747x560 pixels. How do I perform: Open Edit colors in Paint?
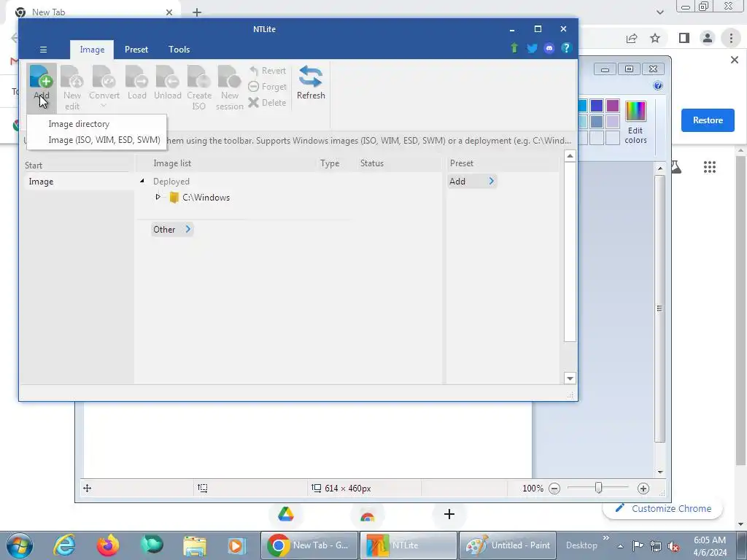pyautogui.click(x=635, y=122)
